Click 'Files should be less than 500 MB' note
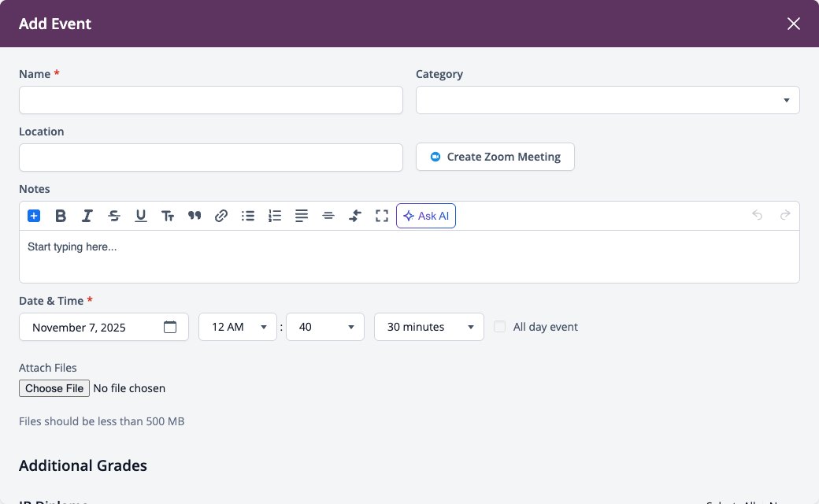This screenshot has height=504, width=819. tap(102, 421)
